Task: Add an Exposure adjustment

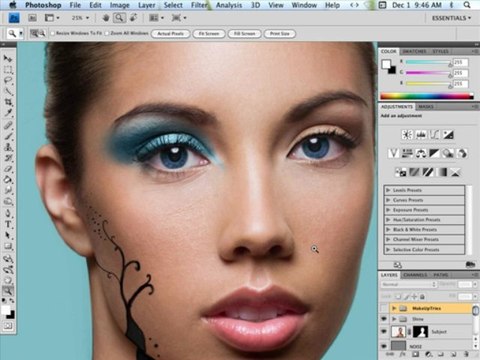Action: (x=448, y=135)
